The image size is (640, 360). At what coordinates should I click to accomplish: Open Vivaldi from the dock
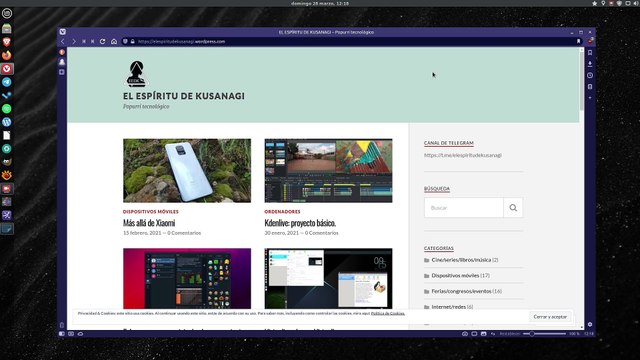[7, 69]
